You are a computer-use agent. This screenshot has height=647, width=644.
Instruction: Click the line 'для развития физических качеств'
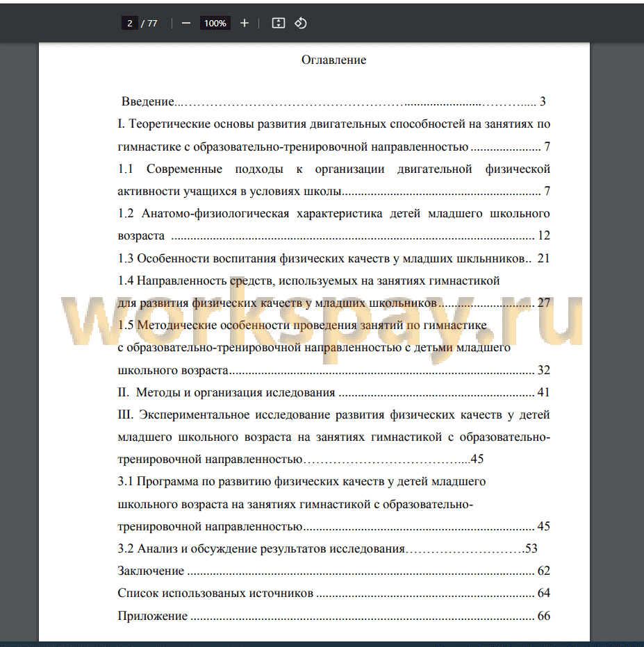(333, 303)
